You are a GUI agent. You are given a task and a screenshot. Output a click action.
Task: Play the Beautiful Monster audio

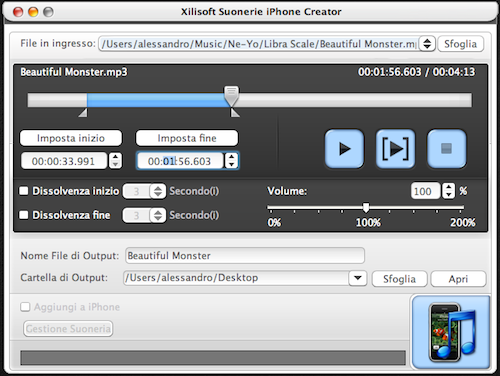pyautogui.click(x=344, y=149)
